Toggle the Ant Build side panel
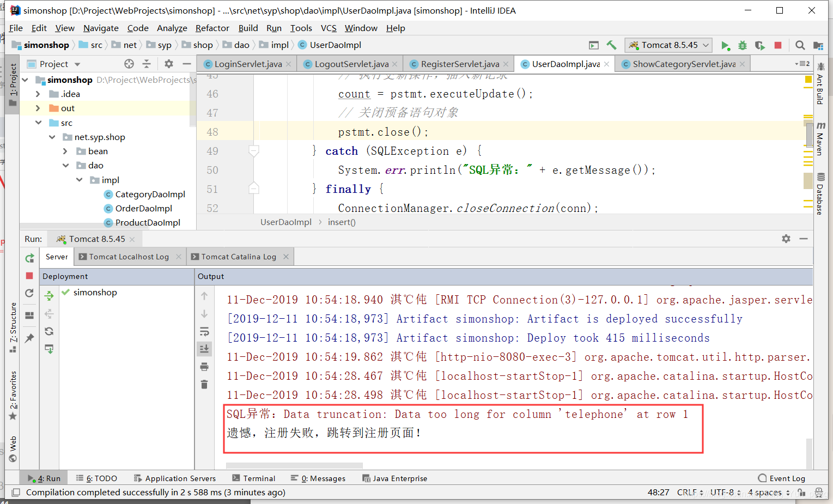The image size is (833, 504). [x=820, y=83]
